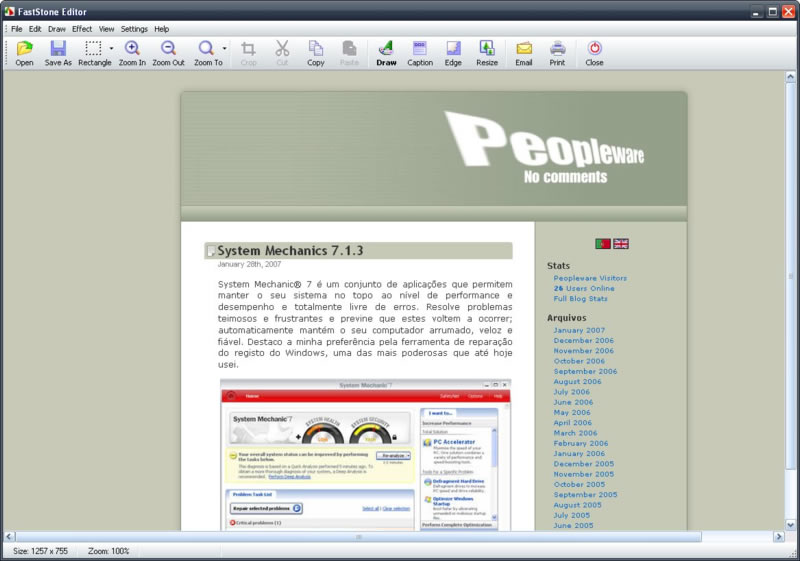
Task: Click the Zoom Out magnifier
Action: (168, 53)
